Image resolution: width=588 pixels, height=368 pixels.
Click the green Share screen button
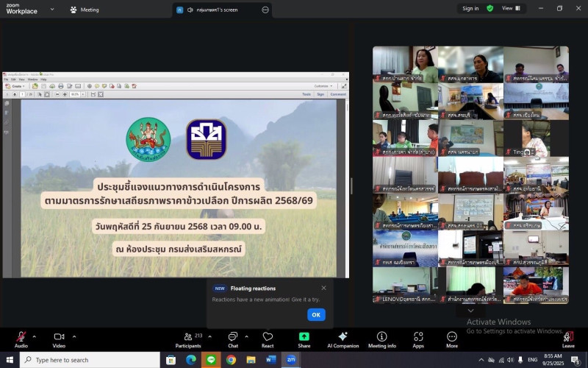(x=304, y=338)
